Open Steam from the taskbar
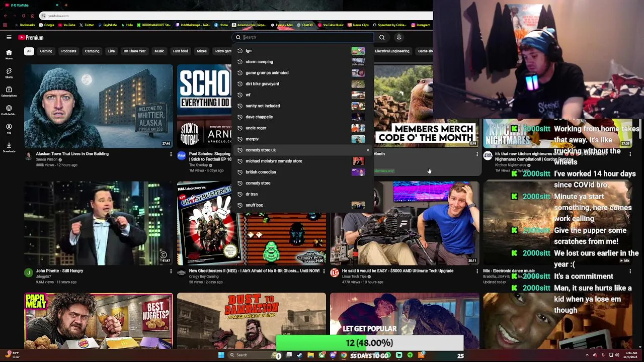644x362 pixels. 300,355
